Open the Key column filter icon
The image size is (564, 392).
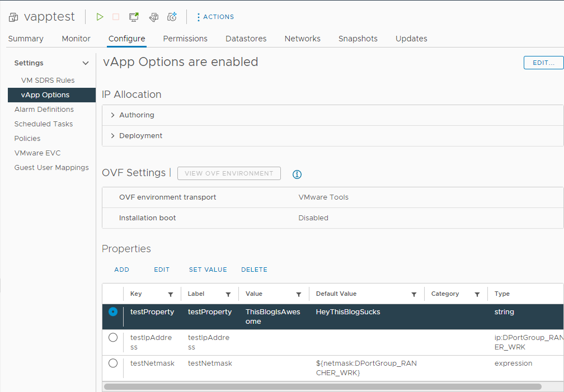coord(171,294)
